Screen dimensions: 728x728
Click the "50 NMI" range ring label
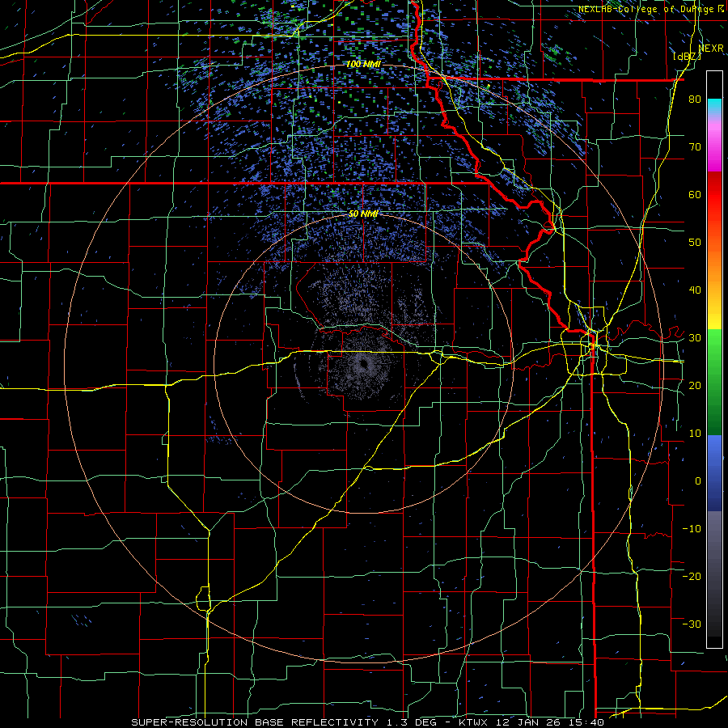pyautogui.click(x=363, y=214)
